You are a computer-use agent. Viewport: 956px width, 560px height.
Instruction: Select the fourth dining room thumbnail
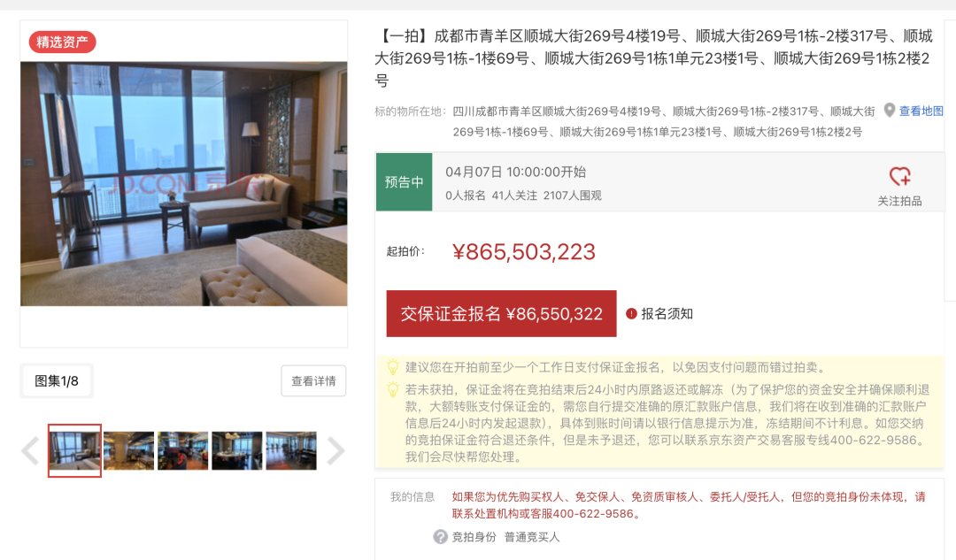tap(237, 451)
